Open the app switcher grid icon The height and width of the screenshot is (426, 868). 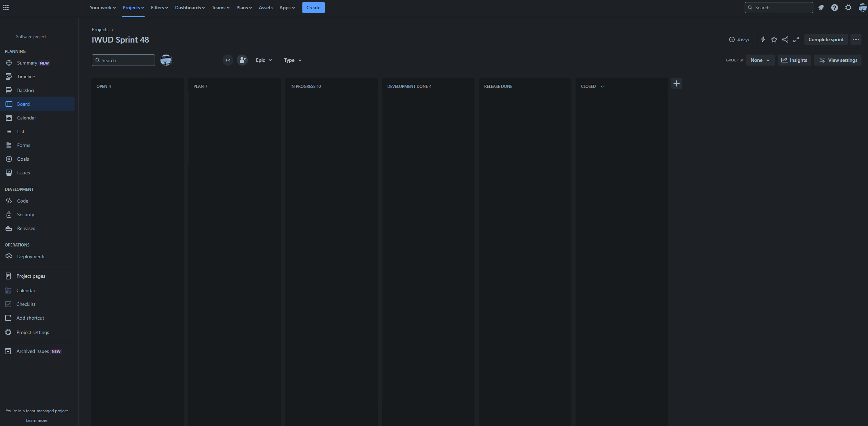coord(6,8)
